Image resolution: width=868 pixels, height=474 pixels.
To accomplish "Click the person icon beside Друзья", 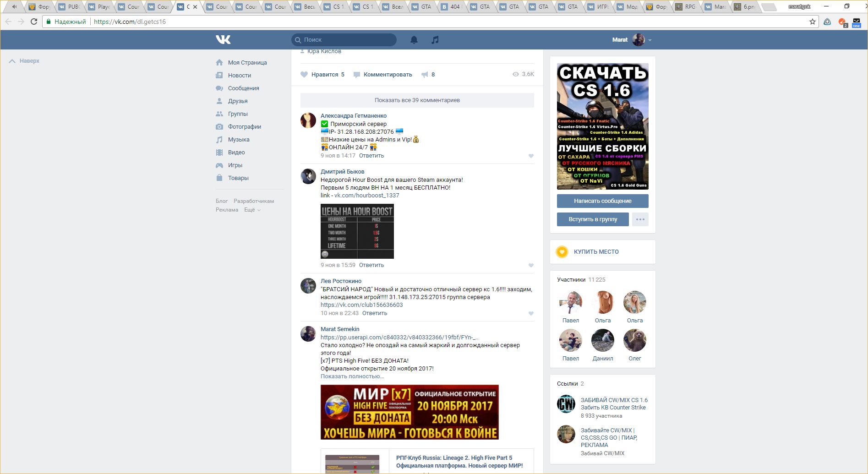I will click(219, 101).
